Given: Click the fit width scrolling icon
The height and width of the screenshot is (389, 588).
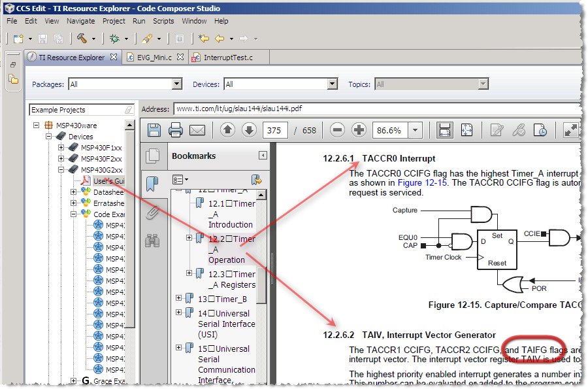Looking at the screenshot, I should [444, 130].
